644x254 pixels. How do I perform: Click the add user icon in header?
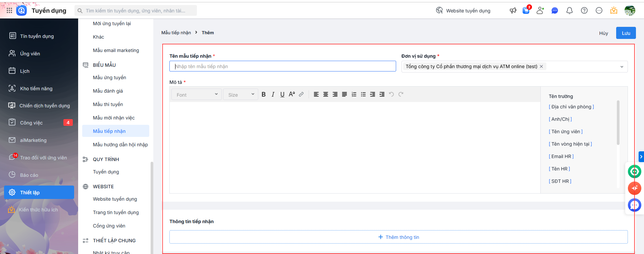coord(540,11)
